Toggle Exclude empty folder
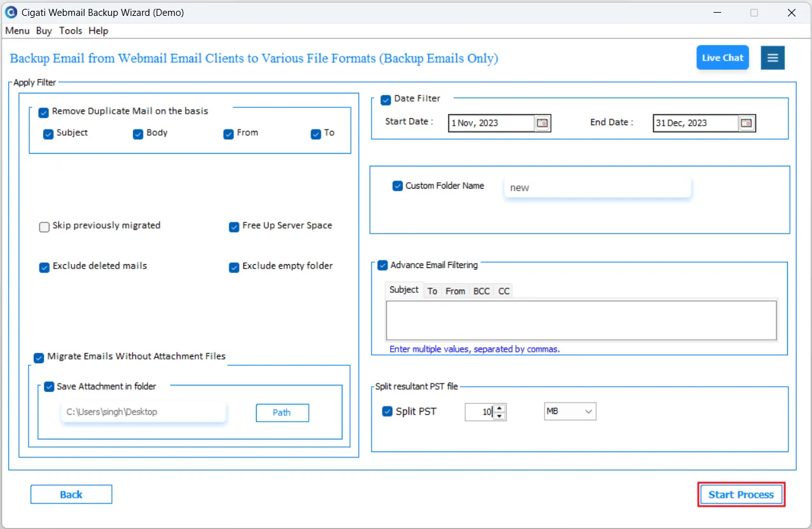812x529 pixels. tap(234, 267)
